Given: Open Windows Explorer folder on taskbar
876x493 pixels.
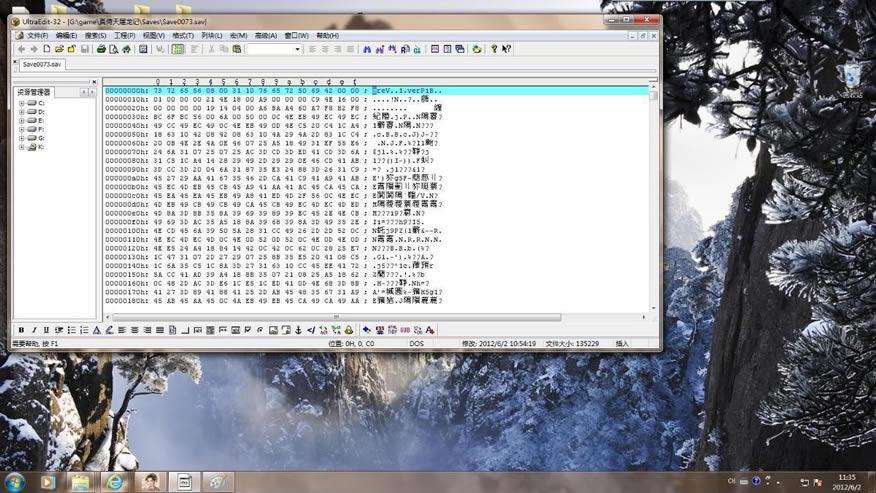Looking at the screenshot, I should tap(80, 482).
